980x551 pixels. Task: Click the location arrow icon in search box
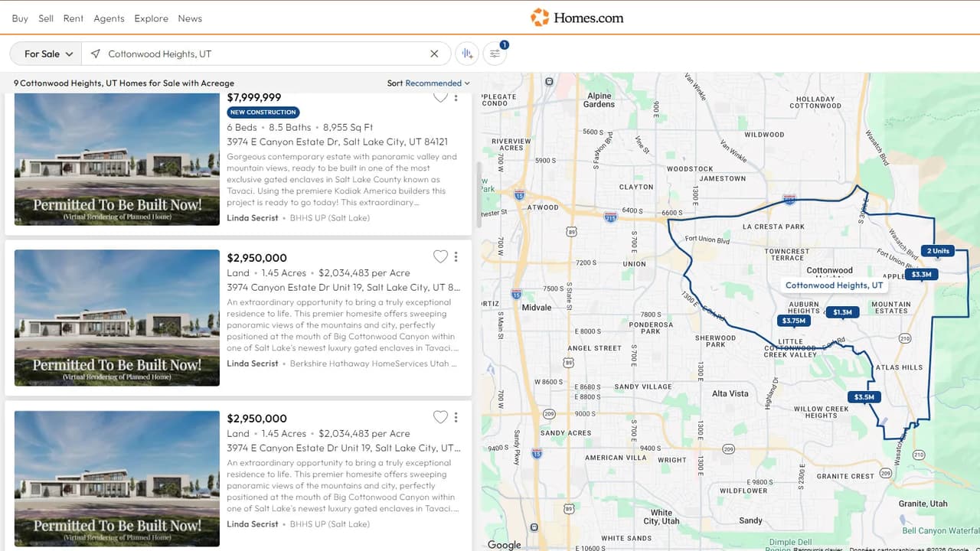pyautogui.click(x=95, y=54)
